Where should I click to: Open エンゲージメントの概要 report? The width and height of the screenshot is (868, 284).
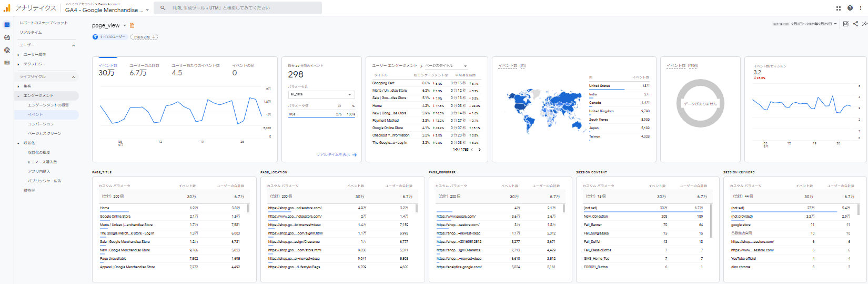click(48, 105)
